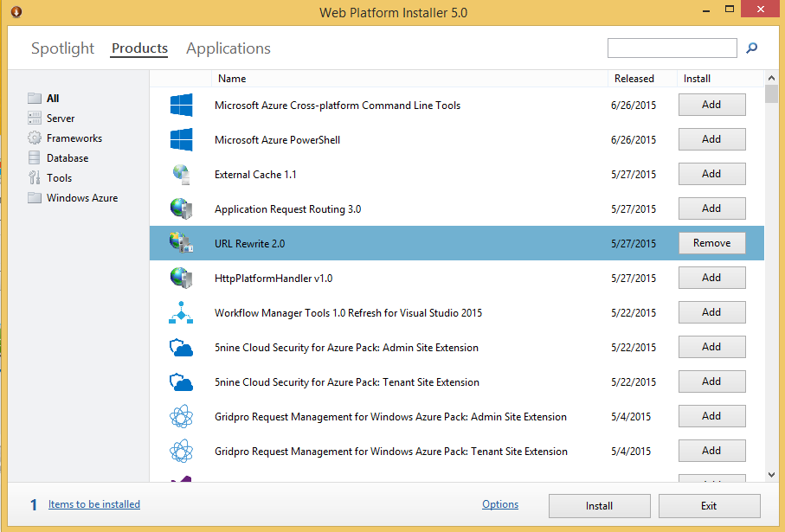
Task: Open the Options link
Action: coord(500,504)
